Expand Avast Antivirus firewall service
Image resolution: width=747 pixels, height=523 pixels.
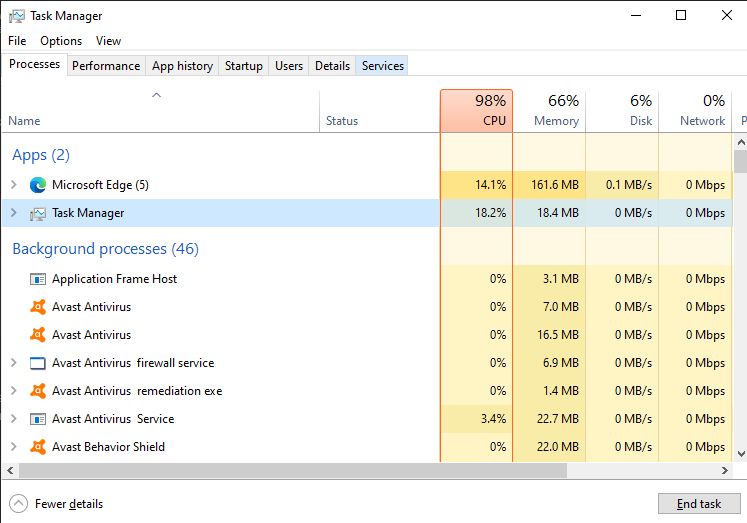[14, 362]
